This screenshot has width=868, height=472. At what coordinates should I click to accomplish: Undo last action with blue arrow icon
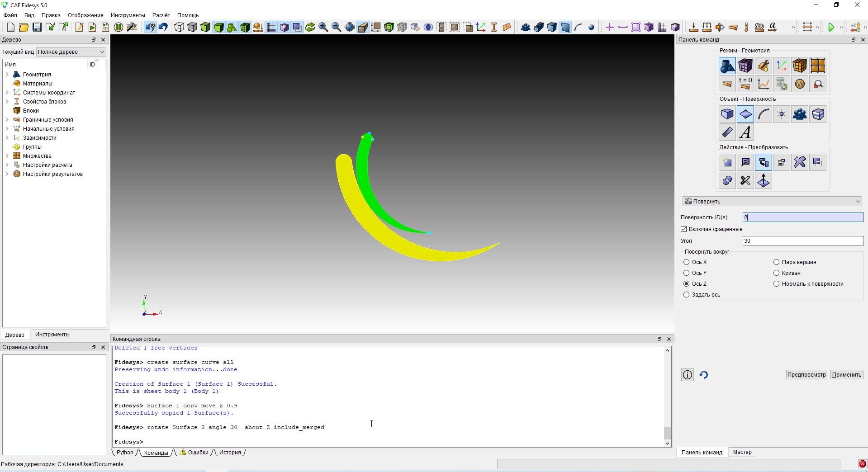(x=163, y=28)
